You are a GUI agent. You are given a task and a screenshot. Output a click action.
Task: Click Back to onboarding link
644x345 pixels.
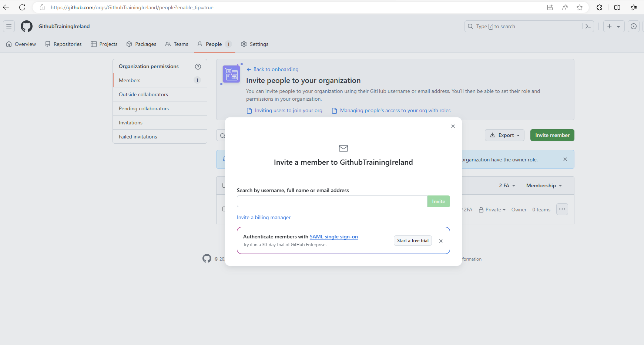coord(272,69)
